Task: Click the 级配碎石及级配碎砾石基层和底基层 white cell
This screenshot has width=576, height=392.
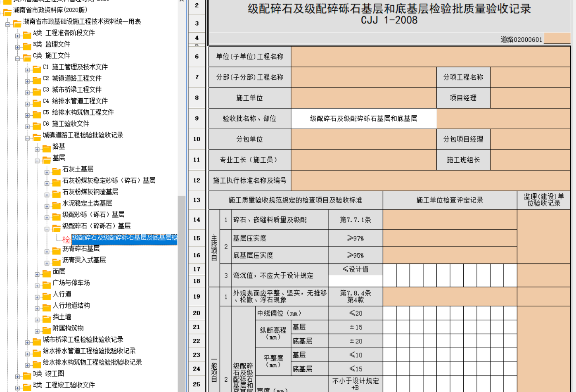Action: (x=364, y=119)
